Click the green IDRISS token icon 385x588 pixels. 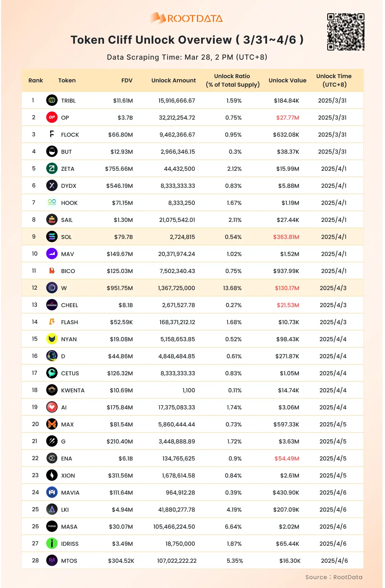point(52,544)
